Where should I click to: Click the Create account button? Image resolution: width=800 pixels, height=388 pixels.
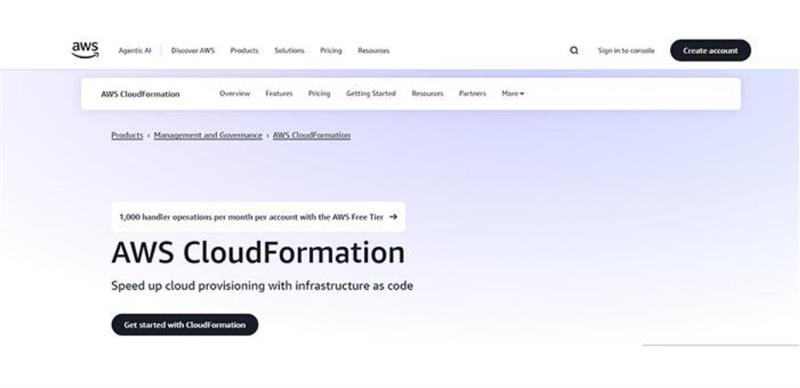click(x=710, y=51)
